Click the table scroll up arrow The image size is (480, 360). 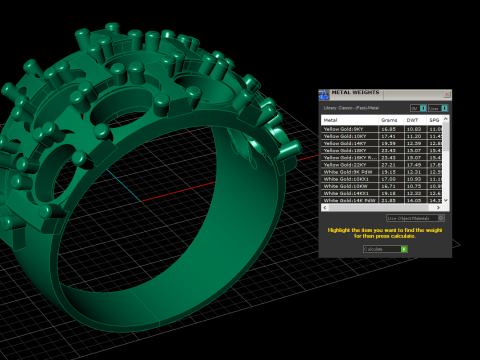pos(446,119)
